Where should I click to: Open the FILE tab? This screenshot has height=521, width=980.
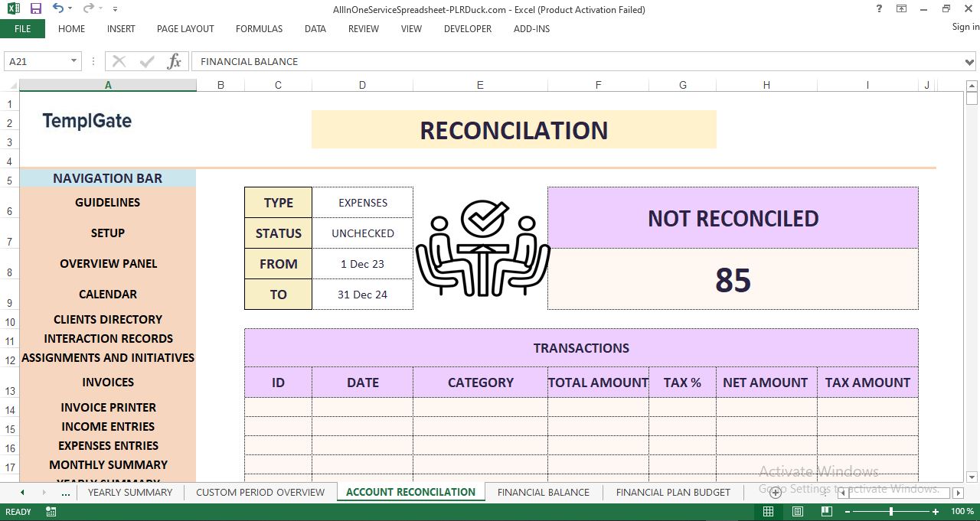pyautogui.click(x=22, y=29)
